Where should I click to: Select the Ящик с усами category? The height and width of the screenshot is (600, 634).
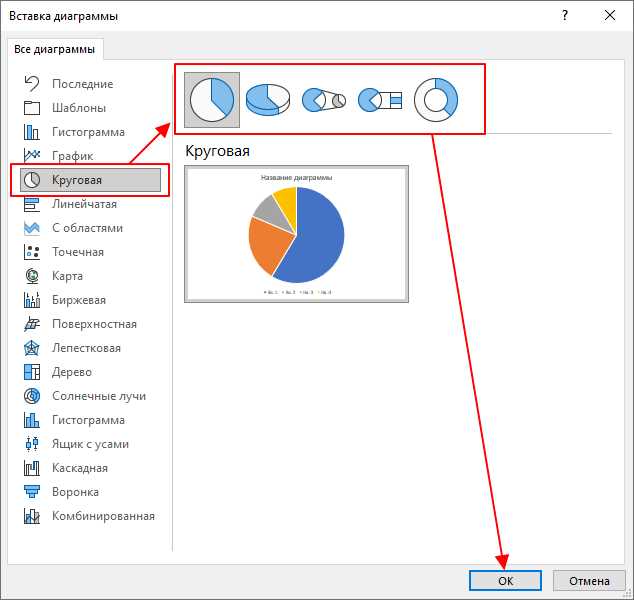(90, 444)
